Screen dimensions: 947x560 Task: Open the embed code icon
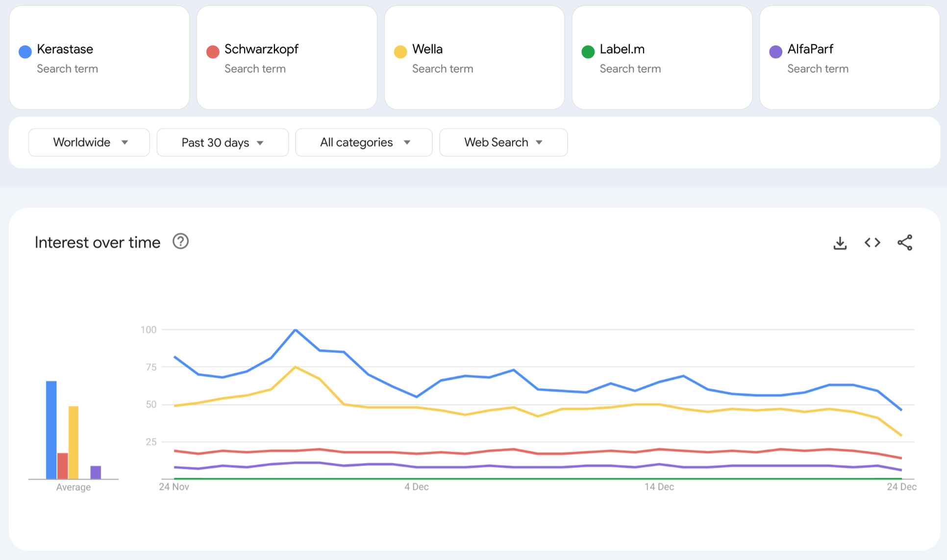(872, 243)
